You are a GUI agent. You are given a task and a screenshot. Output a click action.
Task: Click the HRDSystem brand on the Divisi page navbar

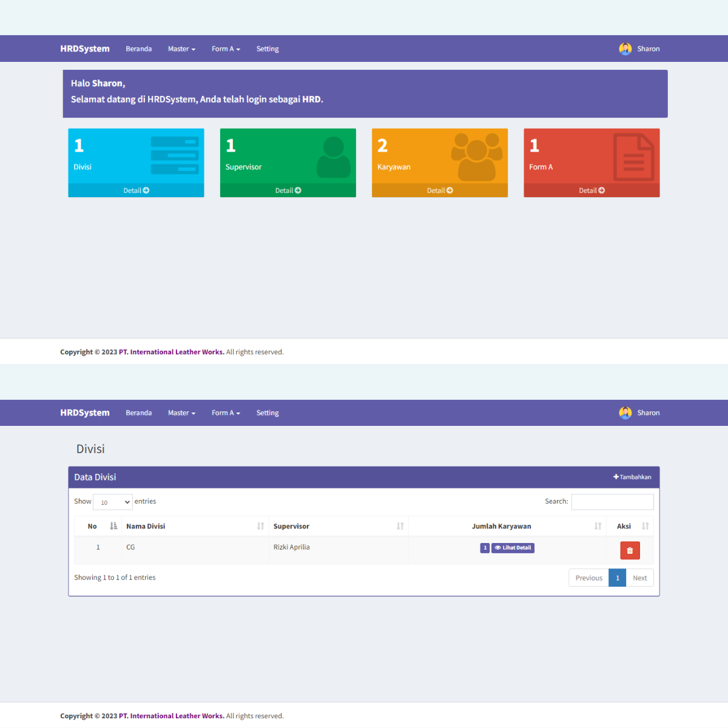pyautogui.click(x=85, y=413)
